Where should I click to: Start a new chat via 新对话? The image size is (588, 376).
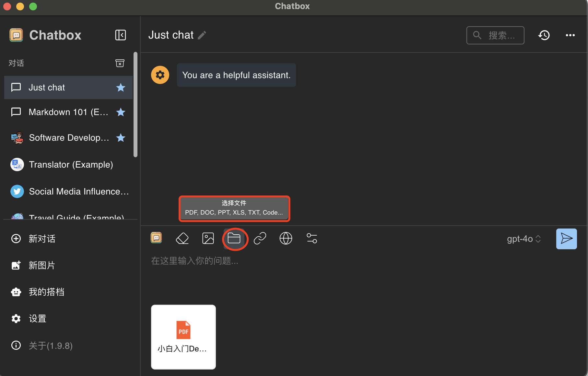[x=68, y=239]
